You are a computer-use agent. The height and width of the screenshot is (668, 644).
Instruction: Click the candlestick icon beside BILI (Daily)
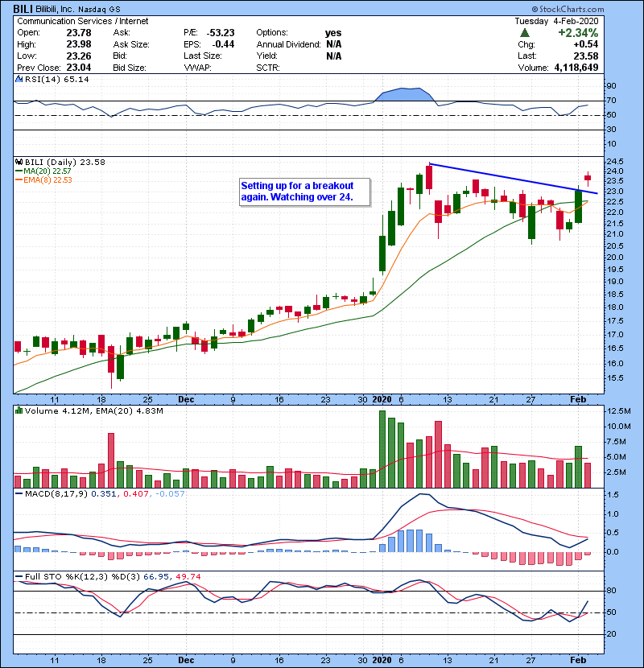point(19,163)
